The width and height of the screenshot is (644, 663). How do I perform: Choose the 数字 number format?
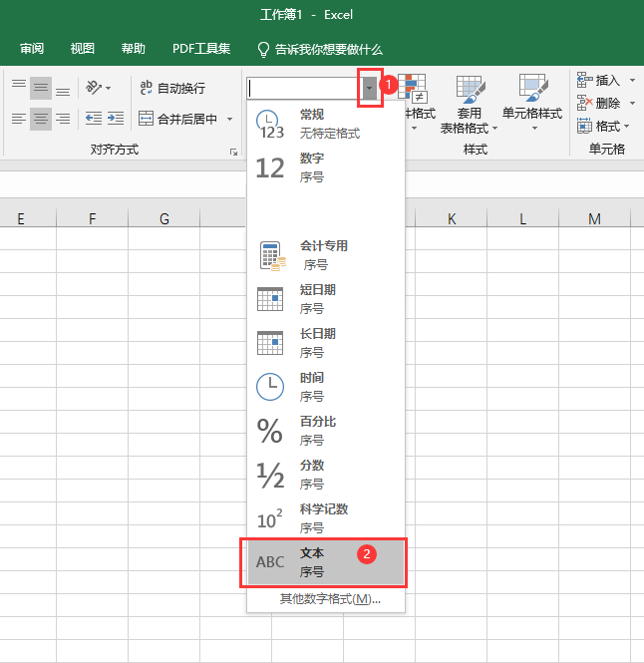pos(326,167)
